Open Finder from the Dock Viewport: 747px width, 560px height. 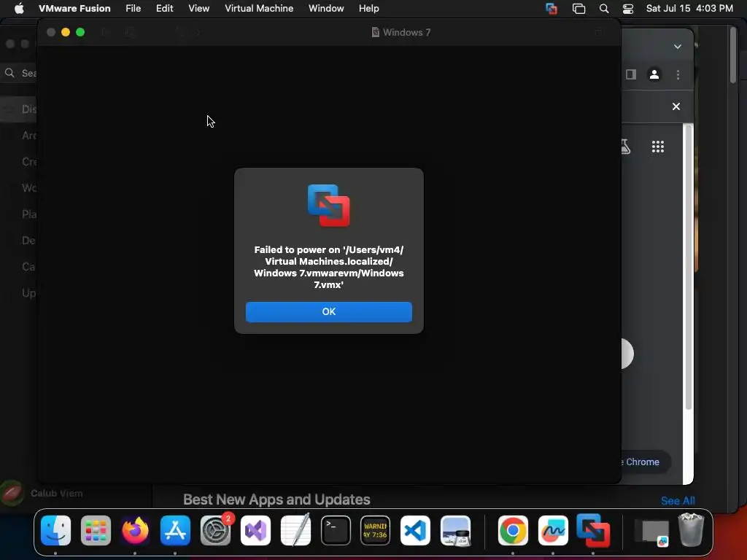[55, 531]
